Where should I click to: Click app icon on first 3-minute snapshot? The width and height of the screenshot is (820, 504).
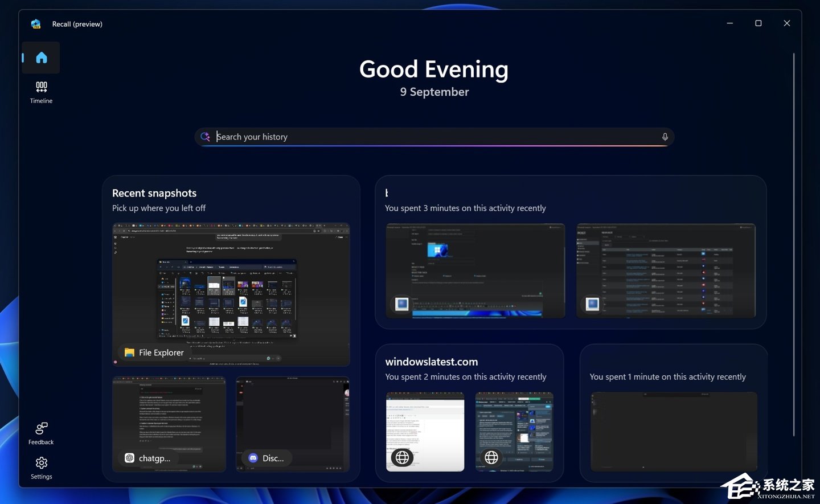click(x=401, y=304)
